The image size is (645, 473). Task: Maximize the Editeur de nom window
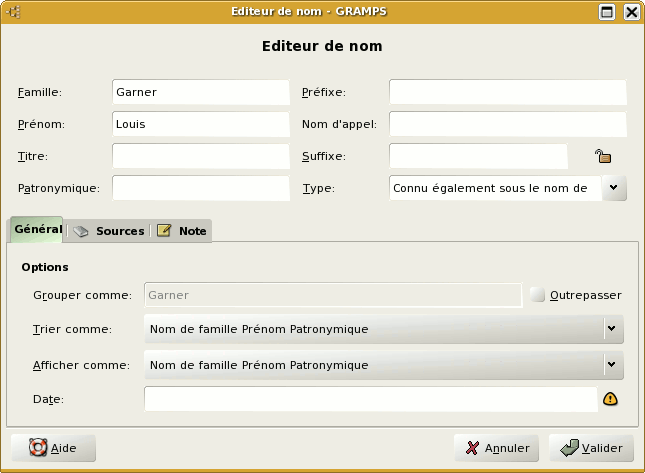click(x=607, y=12)
